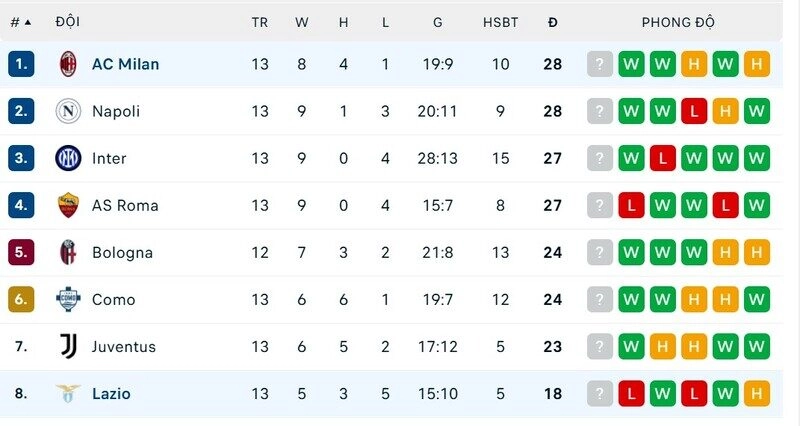Click the Bologna club crest
The height and width of the screenshot is (426, 800).
(x=68, y=252)
